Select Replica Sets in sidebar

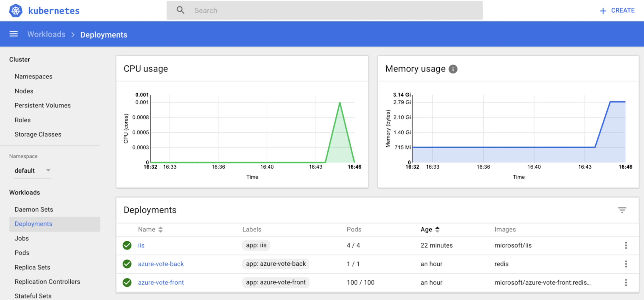32,267
